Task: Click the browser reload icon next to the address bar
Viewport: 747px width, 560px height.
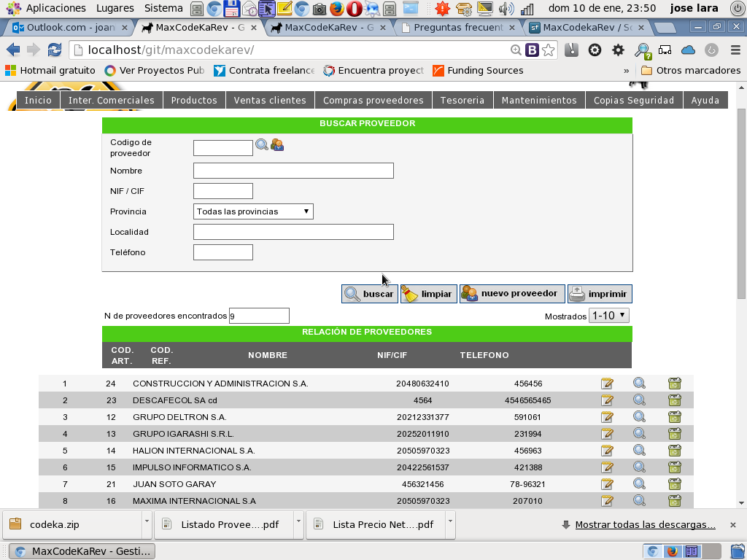Action: (54, 51)
